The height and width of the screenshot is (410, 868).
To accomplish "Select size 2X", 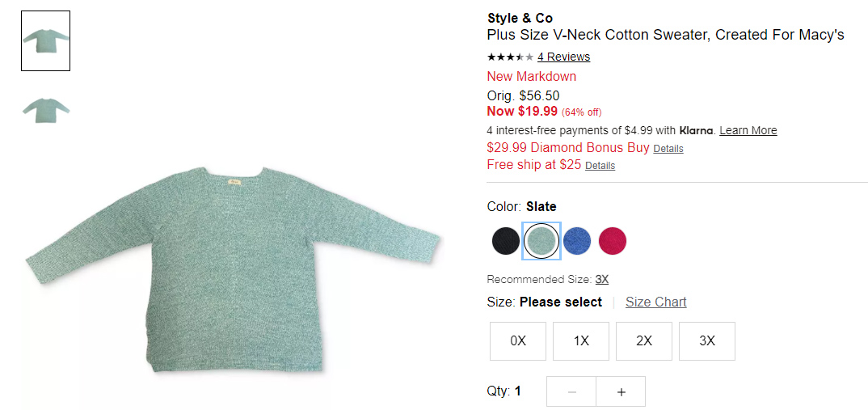I will tap(644, 340).
